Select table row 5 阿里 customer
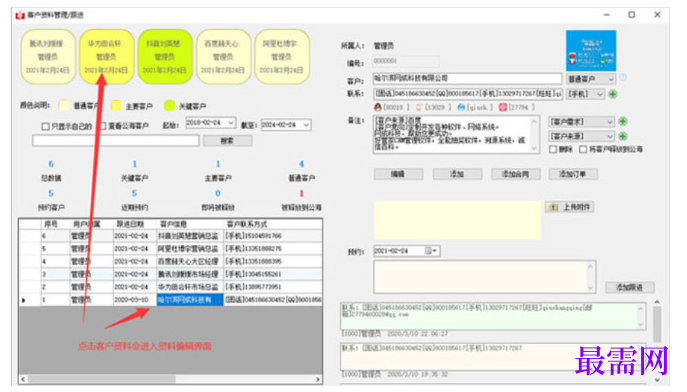This screenshot has height=392, width=687. [170, 248]
